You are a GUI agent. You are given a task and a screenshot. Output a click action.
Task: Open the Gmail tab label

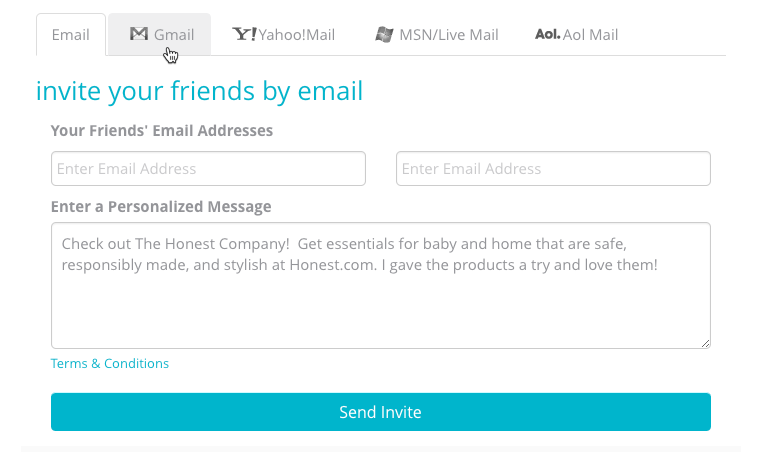tap(174, 34)
